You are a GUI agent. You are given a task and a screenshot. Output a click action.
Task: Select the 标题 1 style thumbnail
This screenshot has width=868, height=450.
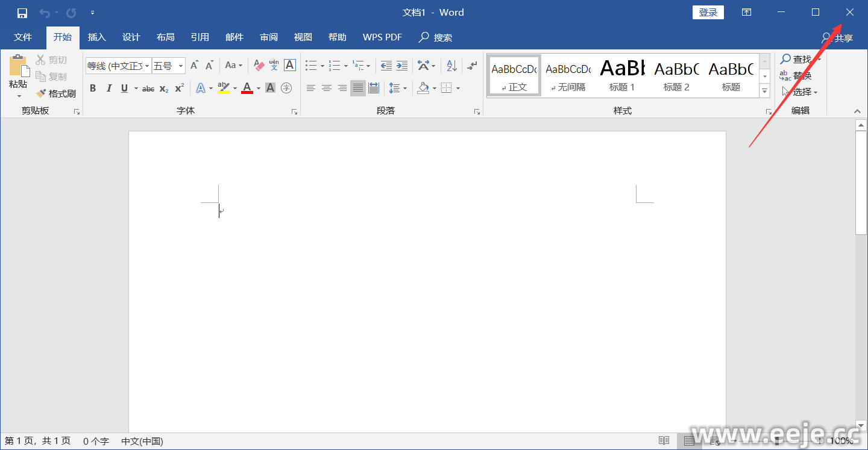pyautogui.click(x=622, y=75)
